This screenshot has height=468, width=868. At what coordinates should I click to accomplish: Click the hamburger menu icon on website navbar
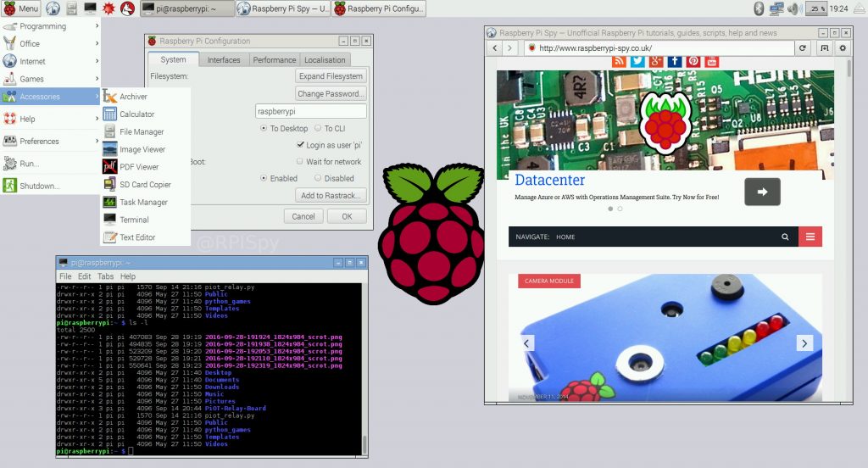(810, 237)
